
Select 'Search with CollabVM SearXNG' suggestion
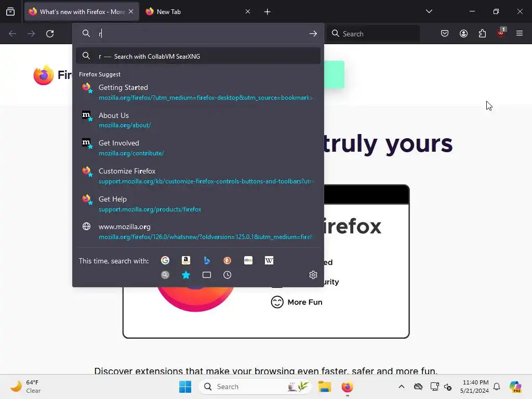[198, 56]
